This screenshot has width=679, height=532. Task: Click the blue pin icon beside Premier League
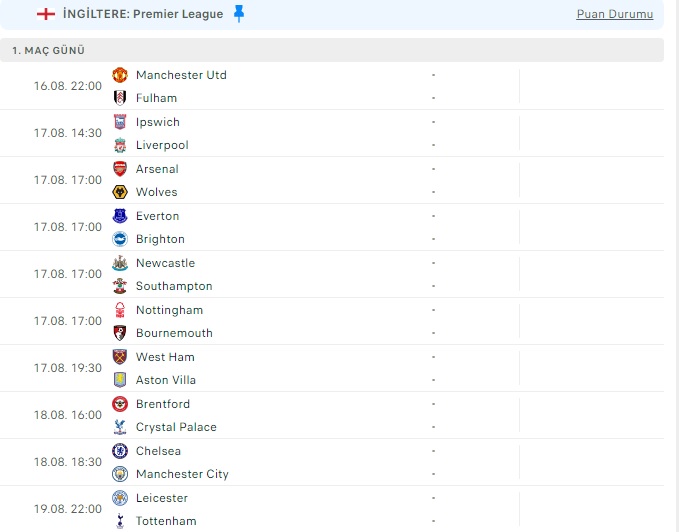pyautogui.click(x=239, y=14)
